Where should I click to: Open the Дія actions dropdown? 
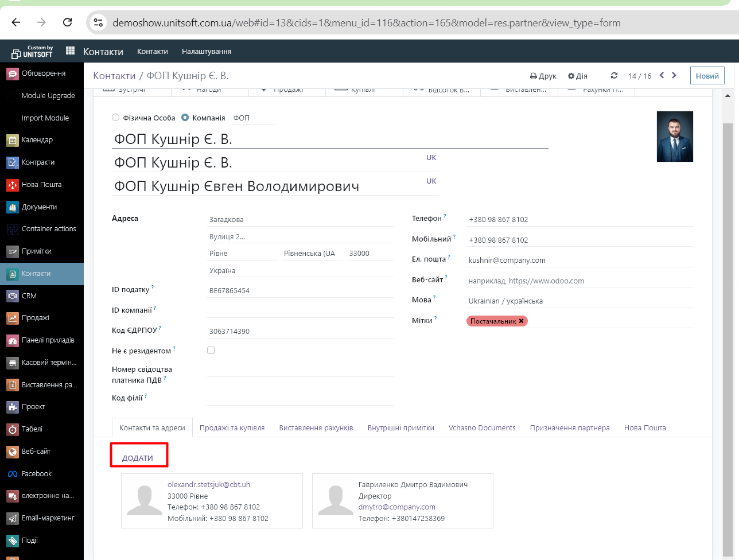pos(578,76)
